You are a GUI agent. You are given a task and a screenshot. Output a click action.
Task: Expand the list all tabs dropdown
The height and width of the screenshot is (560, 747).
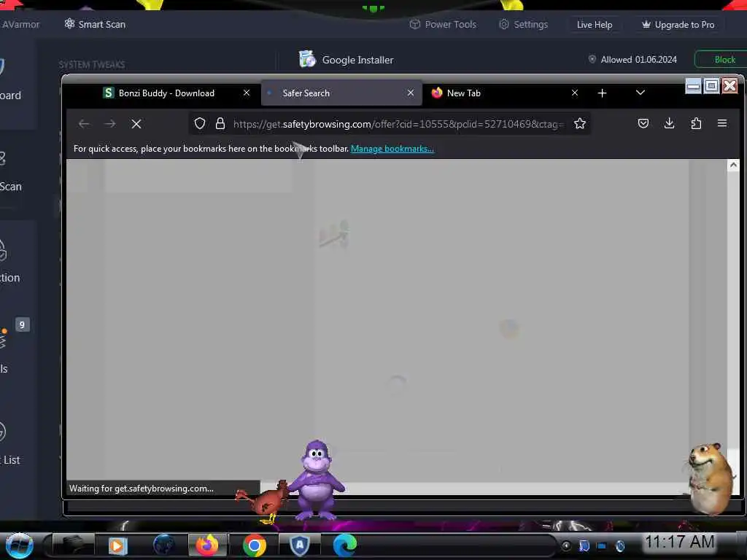tap(640, 93)
